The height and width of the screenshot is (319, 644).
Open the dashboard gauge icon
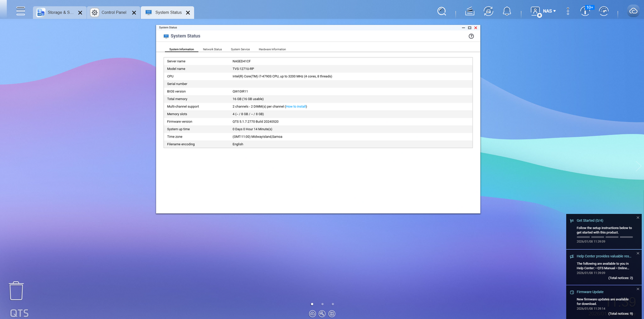pos(604,11)
